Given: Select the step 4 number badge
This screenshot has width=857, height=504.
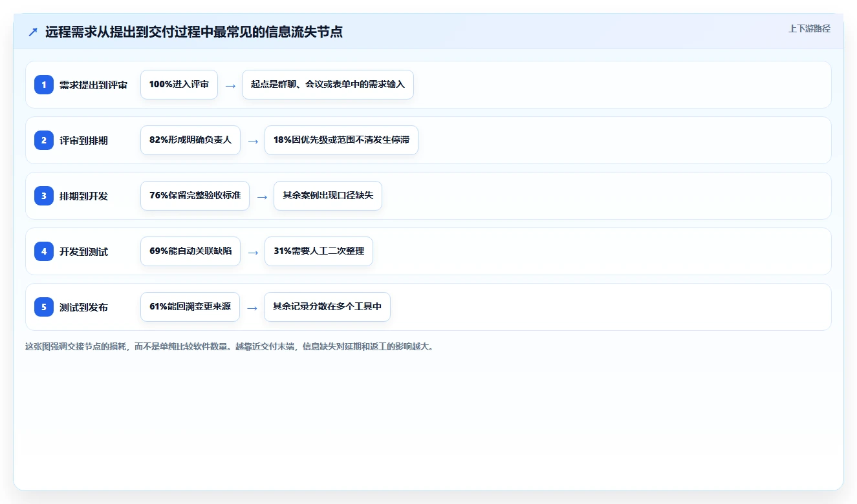Looking at the screenshot, I should click(x=44, y=251).
